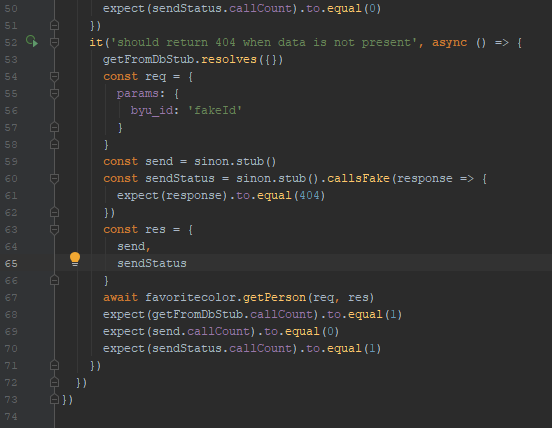
Task: Click the callsFake method name
Action: click(358, 178)
